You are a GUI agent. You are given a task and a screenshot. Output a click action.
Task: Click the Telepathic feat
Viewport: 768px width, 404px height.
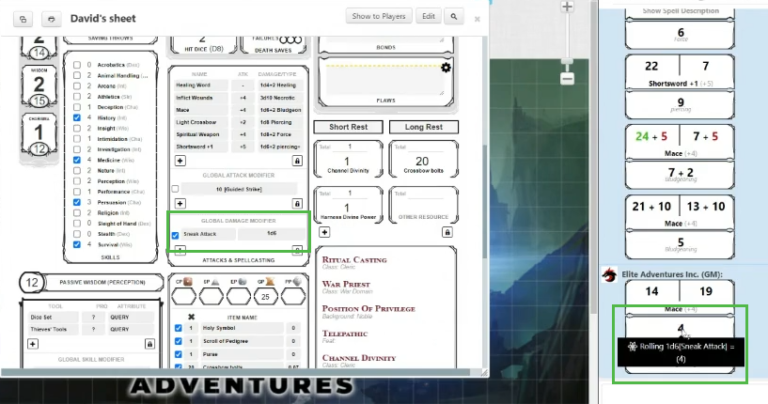[x=345, y=333]
